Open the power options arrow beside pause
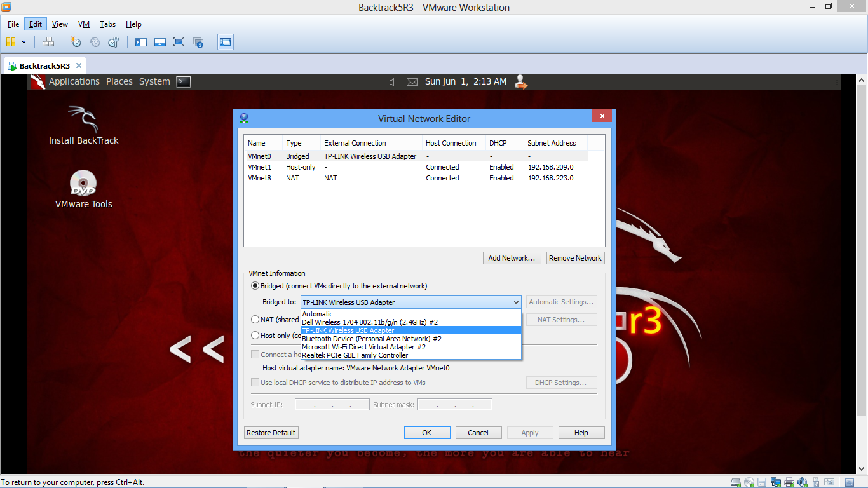Image resolution: width=868 pixels, height=488 pixels. coord(24,42)
